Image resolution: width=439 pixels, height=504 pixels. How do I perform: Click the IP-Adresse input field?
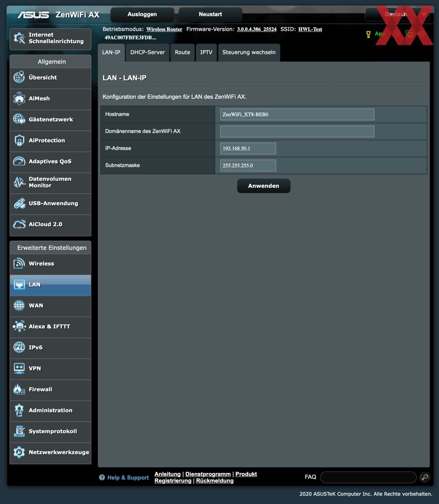click(x=248, y=149)
